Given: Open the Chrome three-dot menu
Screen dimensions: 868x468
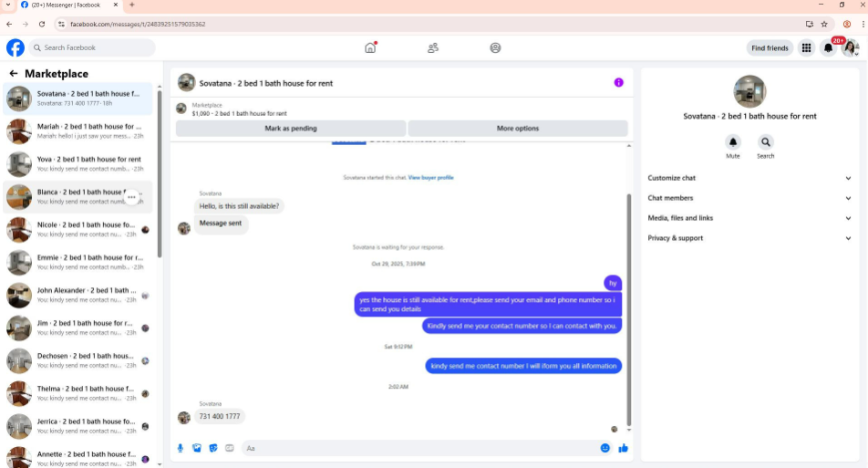Looking at the screenshot, I should click(x=863, y=24).
